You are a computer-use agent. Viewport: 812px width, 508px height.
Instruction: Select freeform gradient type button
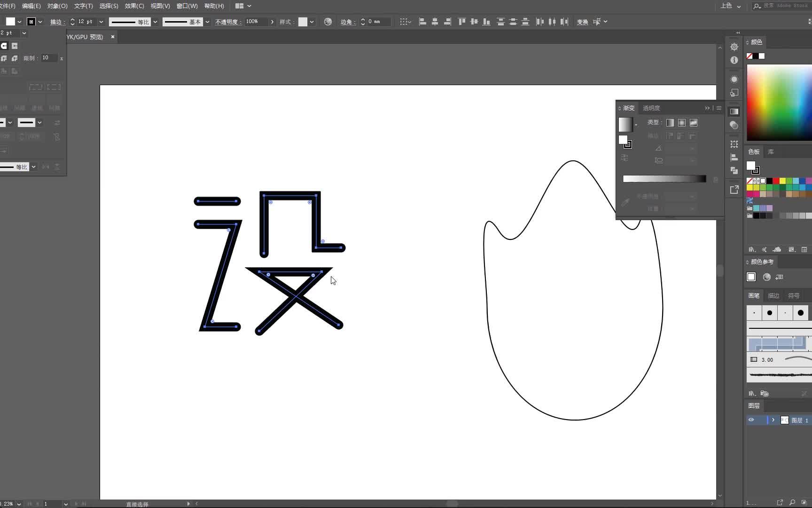694,123
